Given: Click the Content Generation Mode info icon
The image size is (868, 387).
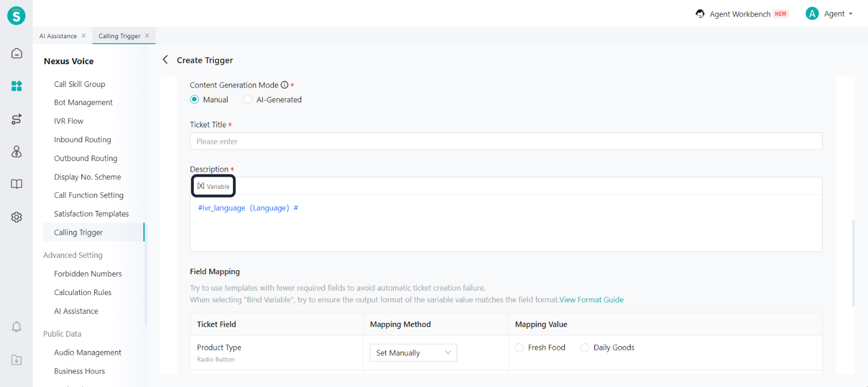Looking at the screenshot, I should point(285,85).
